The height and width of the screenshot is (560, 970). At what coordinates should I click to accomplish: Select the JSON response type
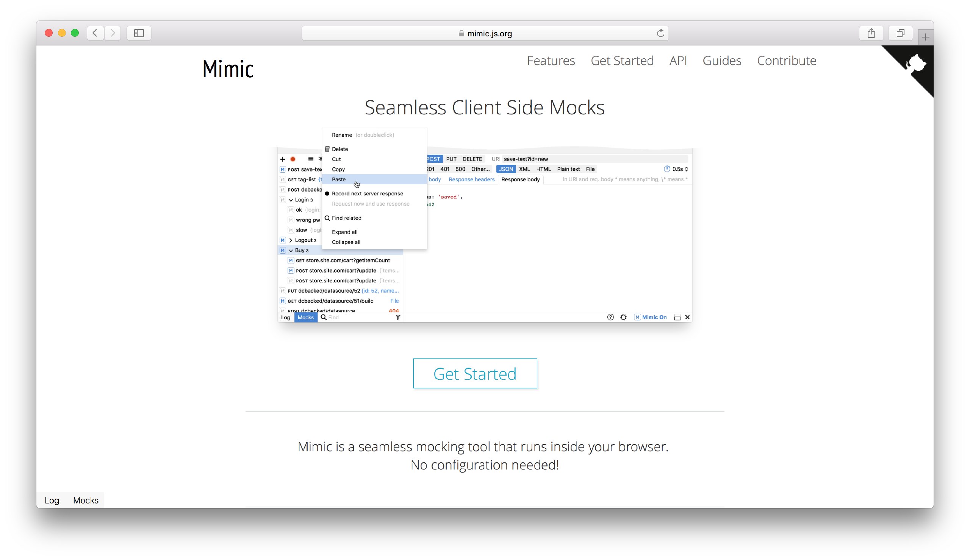[505, 169]
